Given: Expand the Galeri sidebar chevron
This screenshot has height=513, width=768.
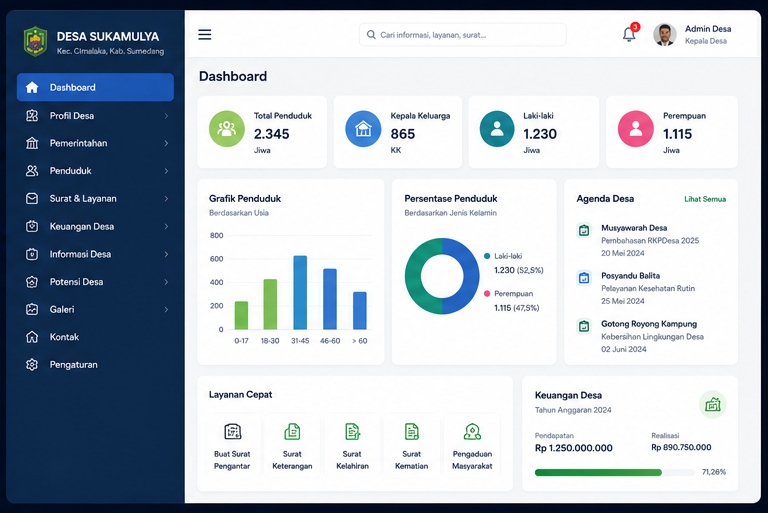Looking at the screenshot, I should pos(167,309).
